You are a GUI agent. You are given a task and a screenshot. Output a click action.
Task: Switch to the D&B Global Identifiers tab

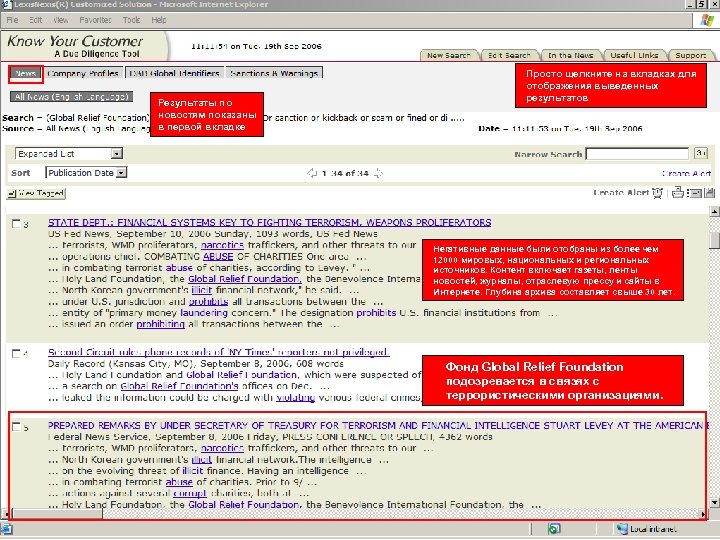coord(174,73)
